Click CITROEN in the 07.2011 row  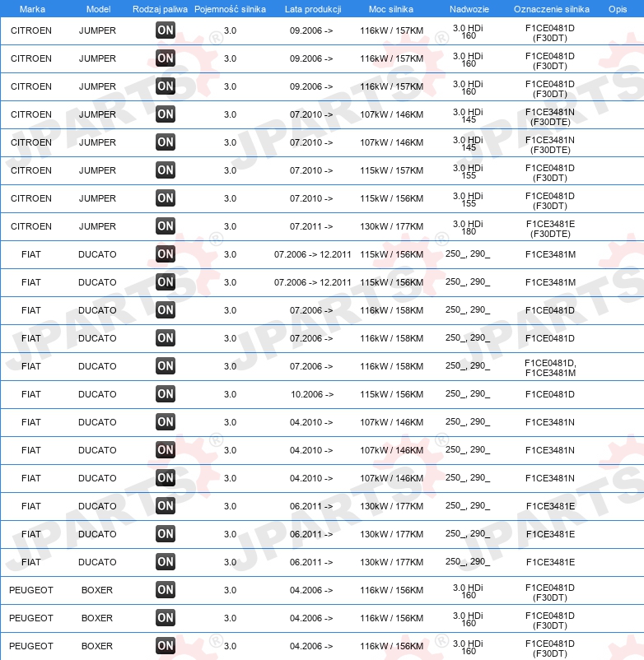coord(31,226)
